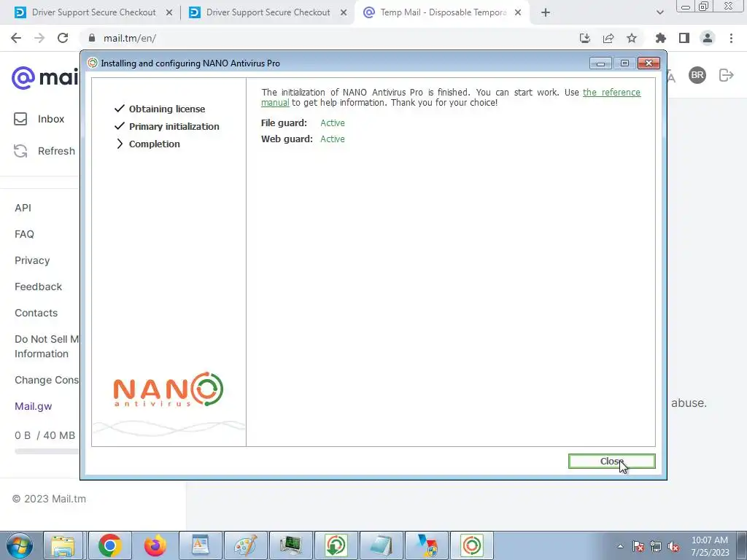
Task: Open the NANO Antivirus taskbar icon
Action: (x=472, y=545)
